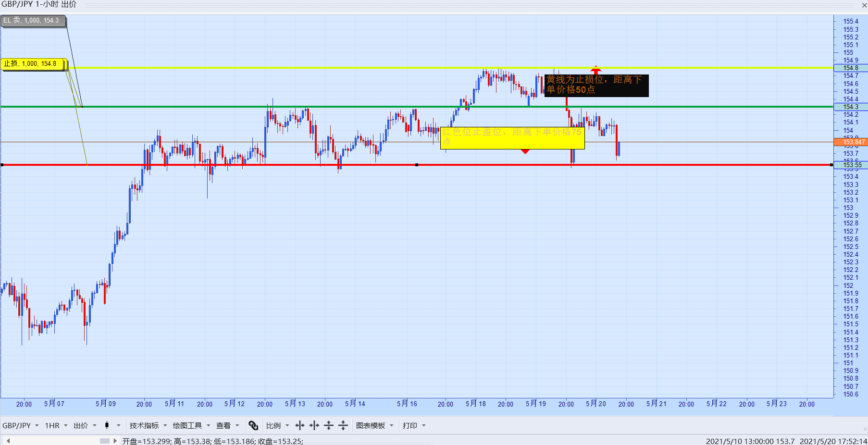Widen candle spacing with horizontal expand icon
This screenshot has width=868, height=445.
(299, 425)
